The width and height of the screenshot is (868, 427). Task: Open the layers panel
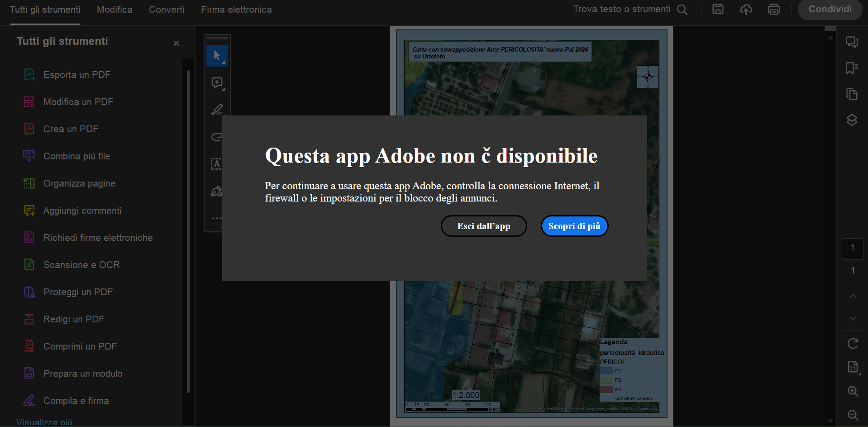click(x=852, y=120)
